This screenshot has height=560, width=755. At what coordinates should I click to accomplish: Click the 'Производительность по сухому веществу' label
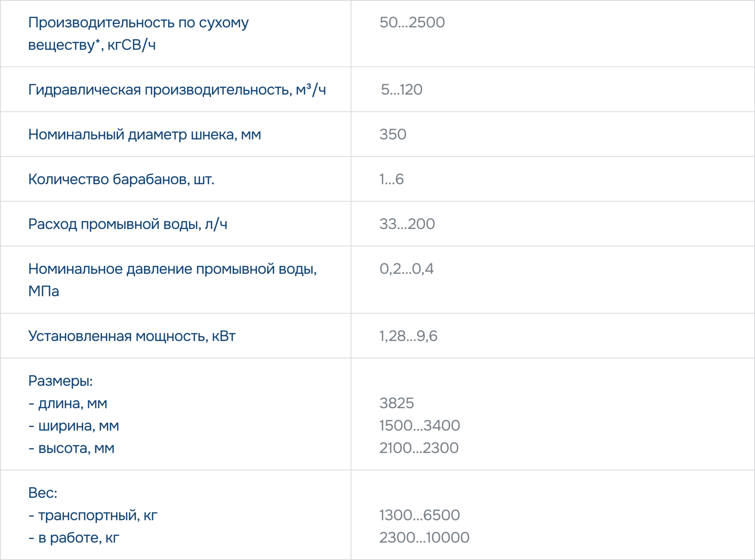138,33
